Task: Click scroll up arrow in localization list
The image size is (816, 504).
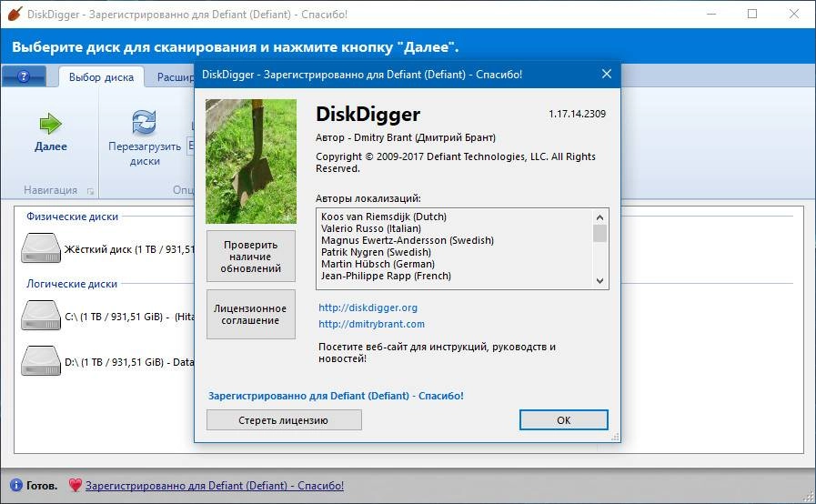Action: click(x=599, y=217)
